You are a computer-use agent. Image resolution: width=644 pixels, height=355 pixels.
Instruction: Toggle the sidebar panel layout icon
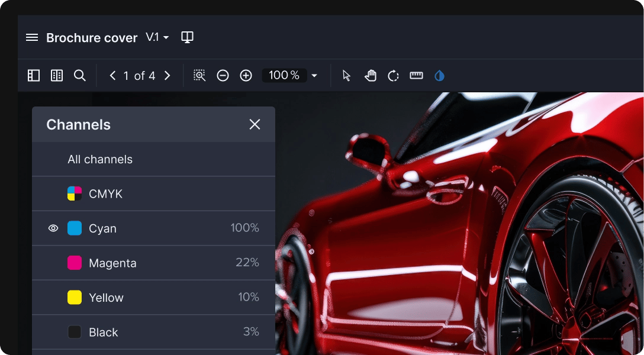point(34,76)
